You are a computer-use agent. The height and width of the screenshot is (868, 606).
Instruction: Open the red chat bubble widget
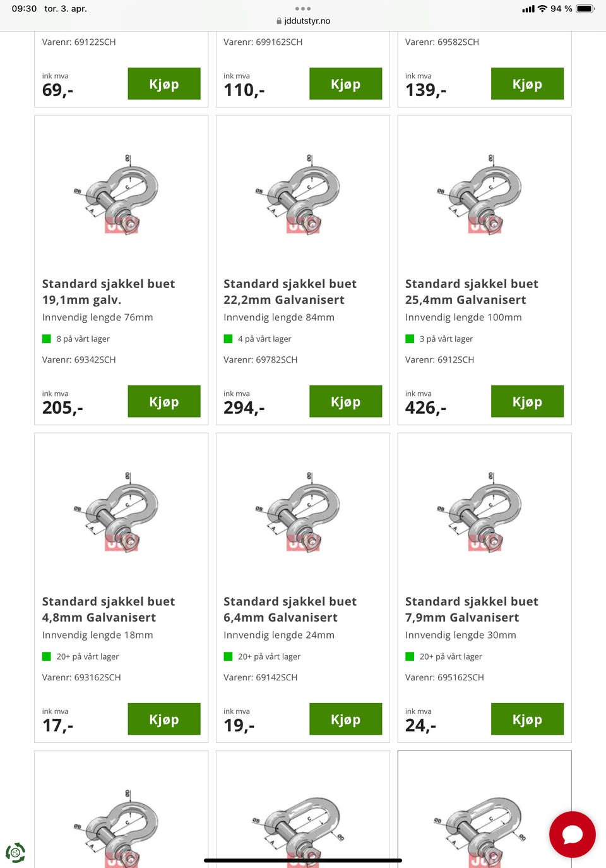click(x=572, y=834)
